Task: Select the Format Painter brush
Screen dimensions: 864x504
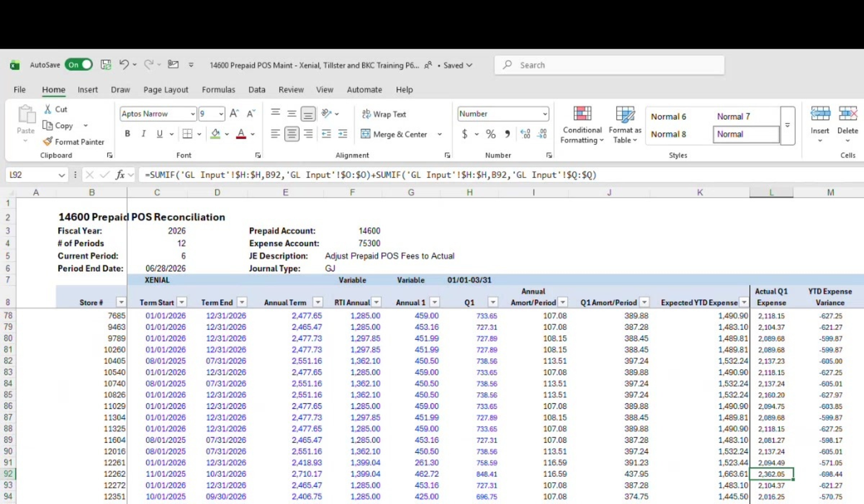Action: coord(48,141)
